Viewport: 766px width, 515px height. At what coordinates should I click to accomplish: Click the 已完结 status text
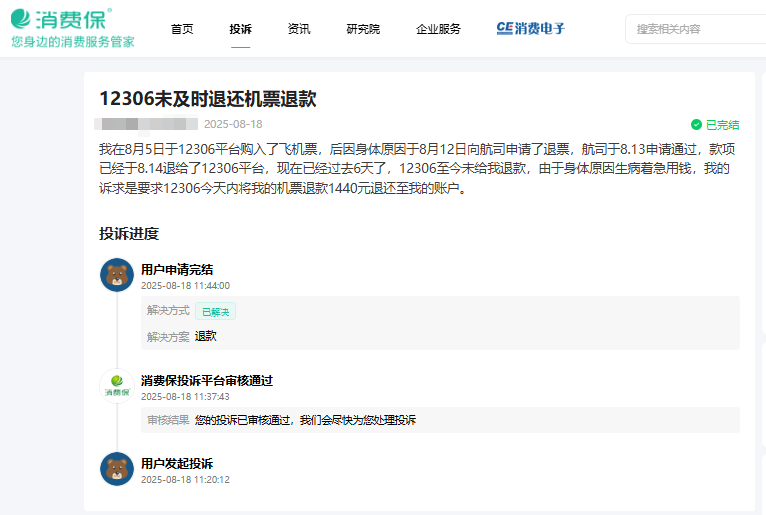pos(723,125)
